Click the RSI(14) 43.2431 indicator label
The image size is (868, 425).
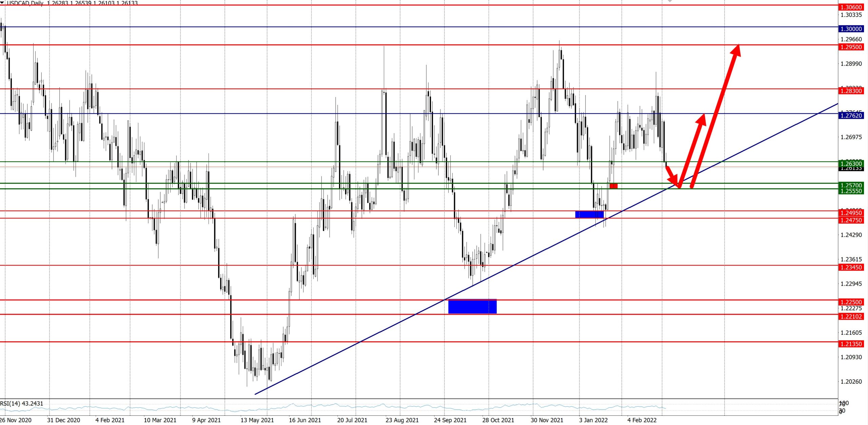point(22,403)
